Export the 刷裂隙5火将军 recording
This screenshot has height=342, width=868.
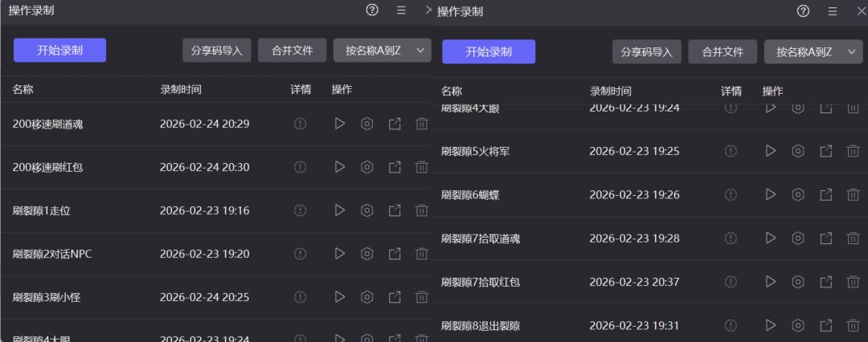pos(826,150)
